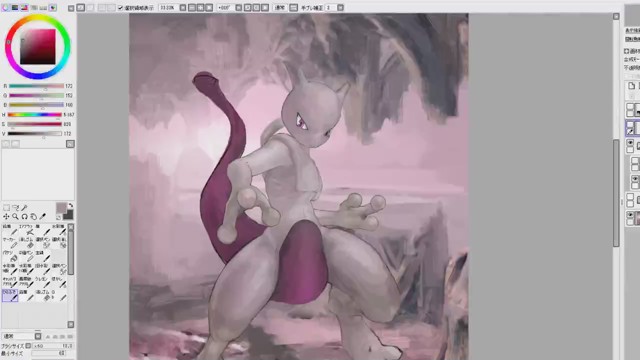Click the zoom in button
The image size is (640, 360).
point(200,8)
